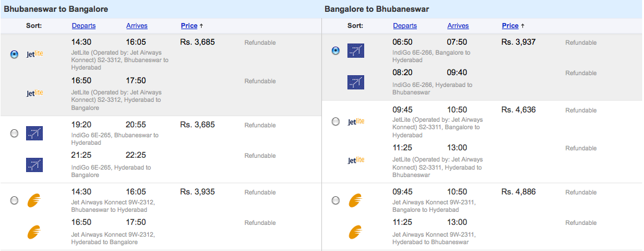Click IndiGo logo for 19:20 flight 6E-265
Viewport: 644px width, 251px height.
pos(35,134)
